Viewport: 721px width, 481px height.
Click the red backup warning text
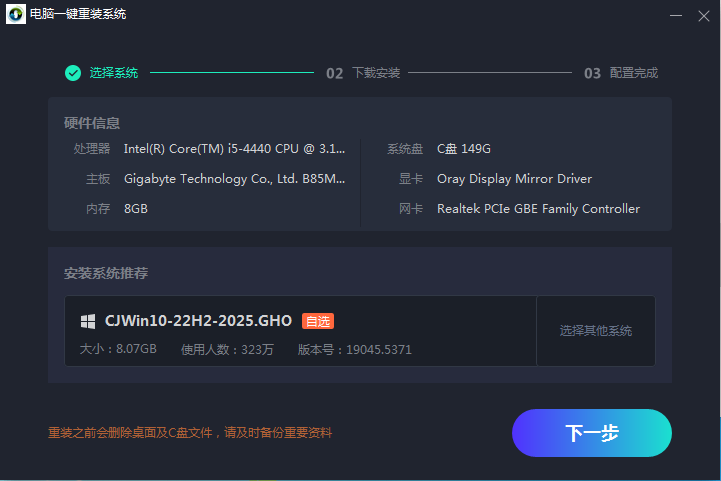point(190,433)
